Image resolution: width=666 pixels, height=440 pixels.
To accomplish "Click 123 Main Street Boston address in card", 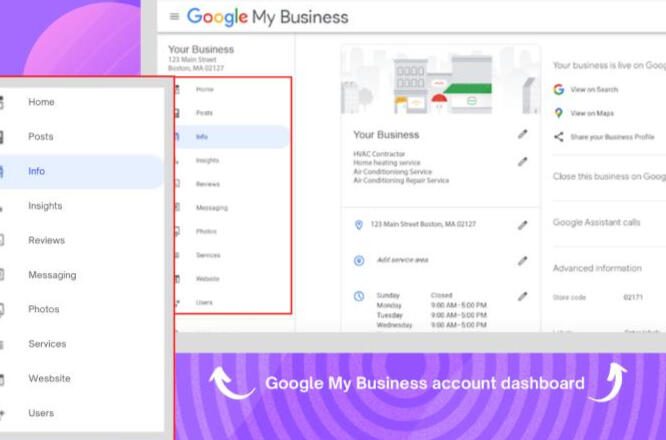I will [423, 224].
